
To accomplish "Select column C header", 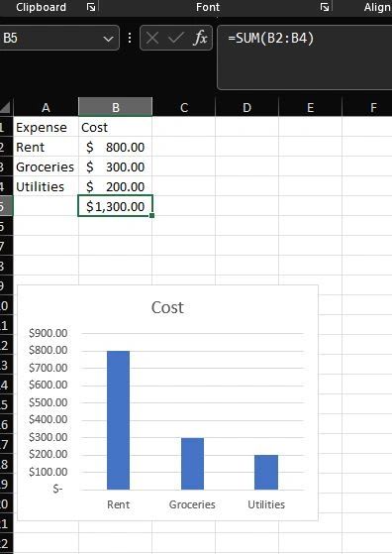I will (x=184, y=107).
